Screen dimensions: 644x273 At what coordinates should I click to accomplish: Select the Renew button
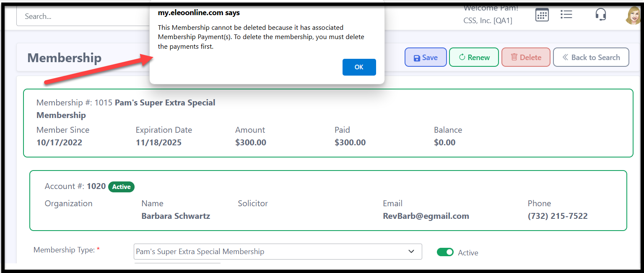474,57
